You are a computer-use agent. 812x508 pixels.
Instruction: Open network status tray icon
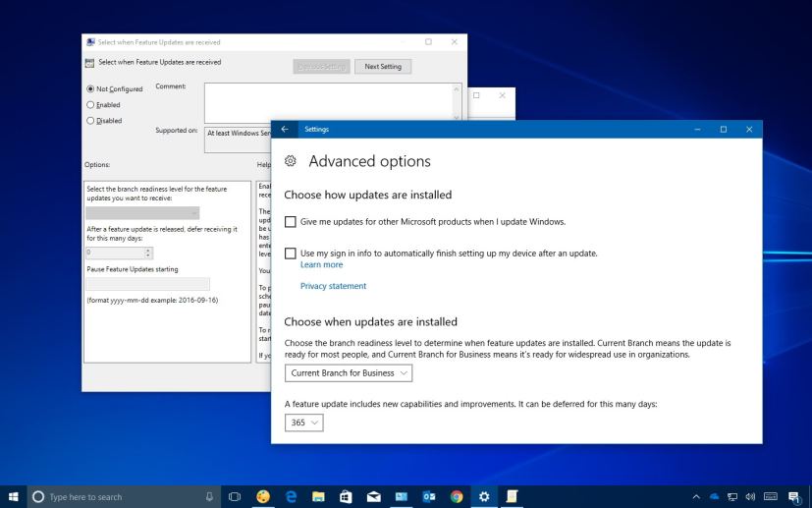pos(732,496)
